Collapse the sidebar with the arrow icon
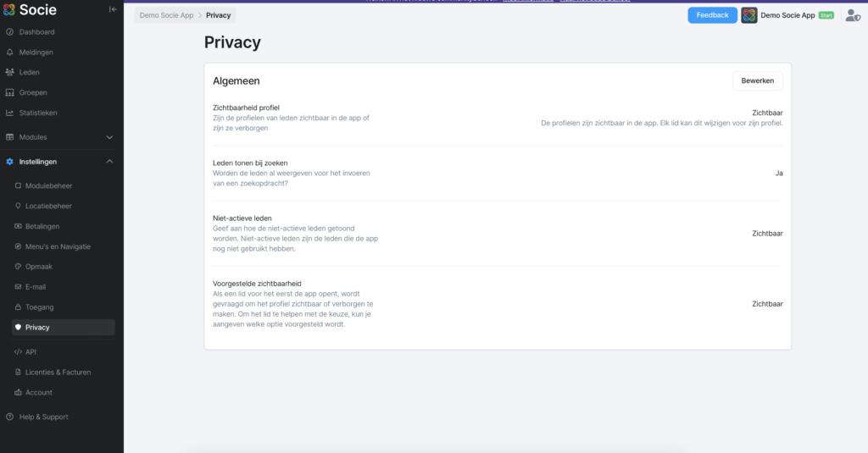Viewport: 868px width, 453px height. pyautogui.click(x=113, y=9)
